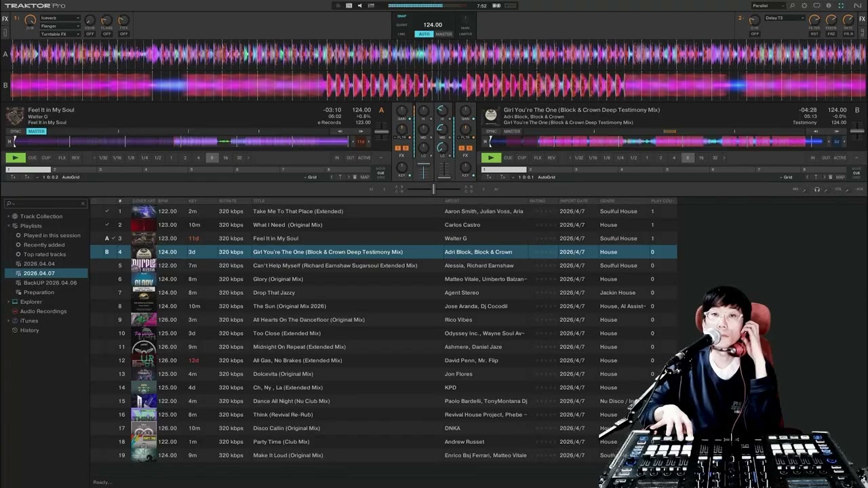Expand the Playlists tree node
The height and width of the screenshot is (488, 868).
(x=9, y=226)
